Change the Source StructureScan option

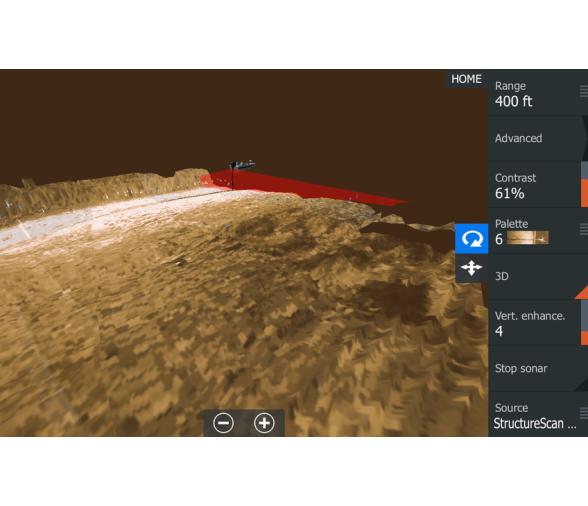[538, 415]
